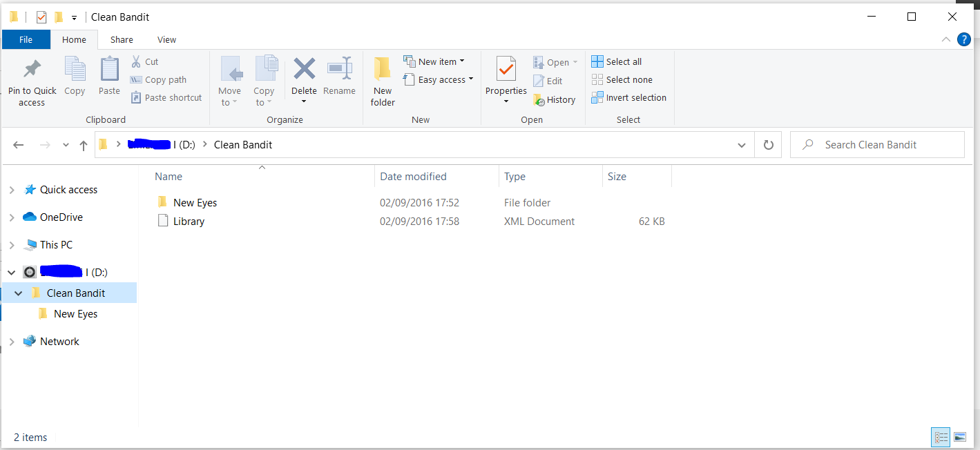Click D: drive segment in address bar
The image size is (980, 450).
pos(162,145)
